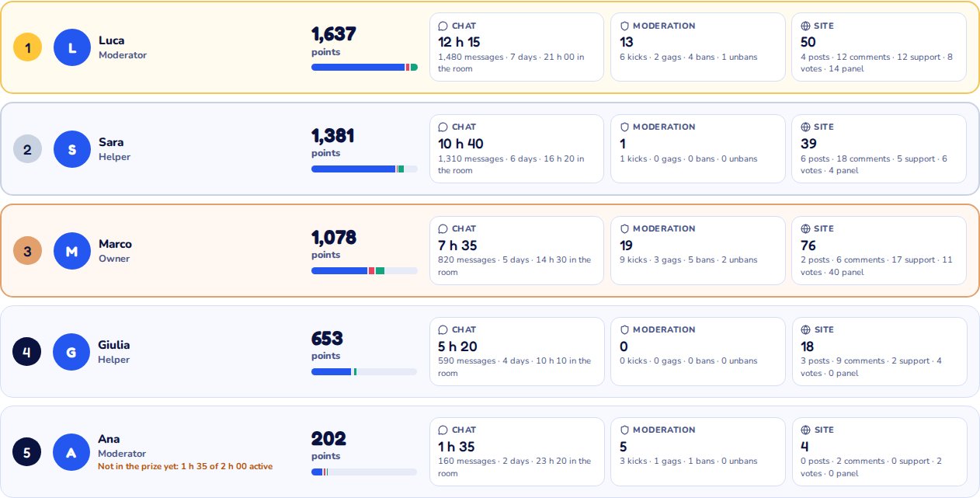Click the globe site icon in Giulia's row
Screen dimensions: 980x498
click(x=805, y=329)
